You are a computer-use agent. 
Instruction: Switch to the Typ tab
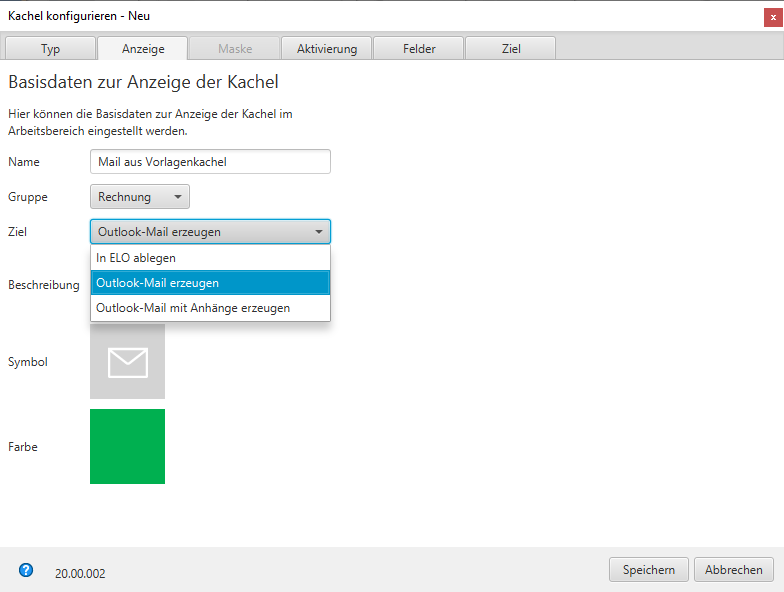click(x=50, y=48)
